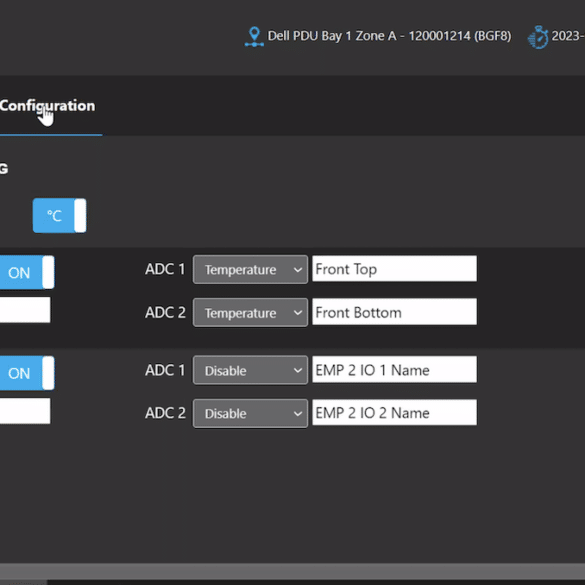Click the ADC 2 label beside EMP 2 IO 2
This screenshot has width=585, height=585.
[165, 413]
